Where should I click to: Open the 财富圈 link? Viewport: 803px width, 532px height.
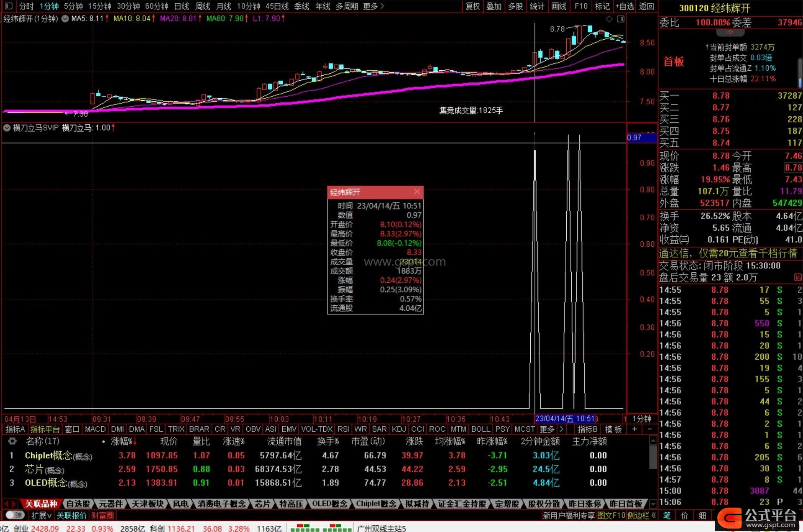coord(102,515)
